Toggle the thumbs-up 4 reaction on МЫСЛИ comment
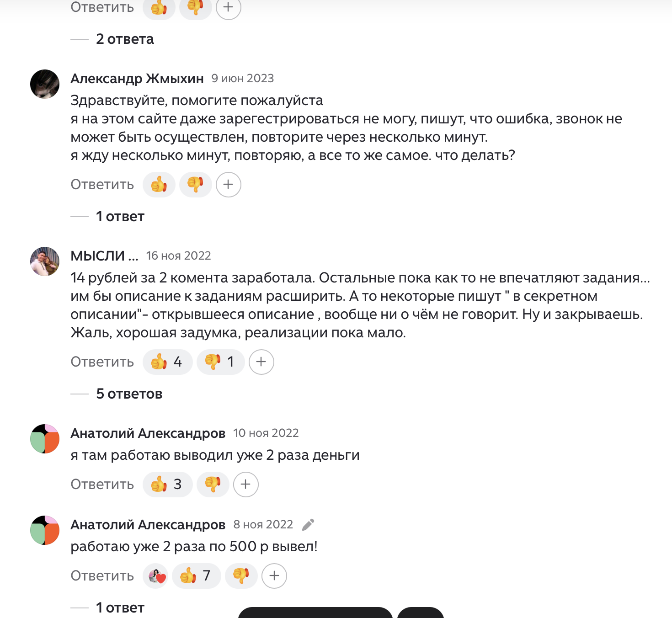Viewport: 672px width, 618px height. pos(167,362)
